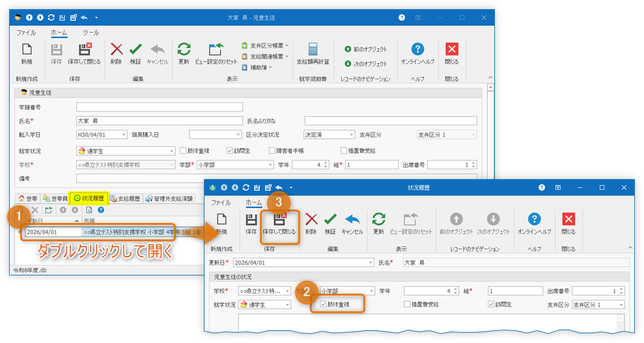Image resolution: width=644 pixels, height=343 pixels.
Task: Click help question icon in 状況履歴 title bar
Action: tap(542, 188)
